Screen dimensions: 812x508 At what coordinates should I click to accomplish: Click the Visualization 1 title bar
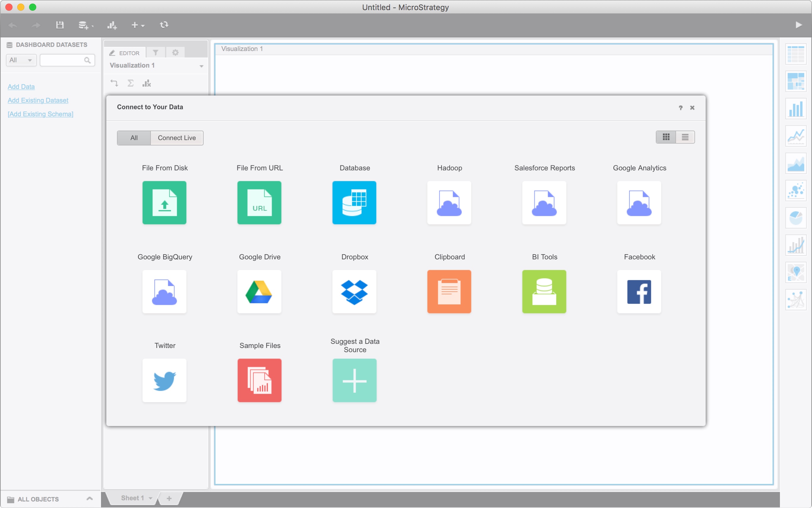point(493,49)
